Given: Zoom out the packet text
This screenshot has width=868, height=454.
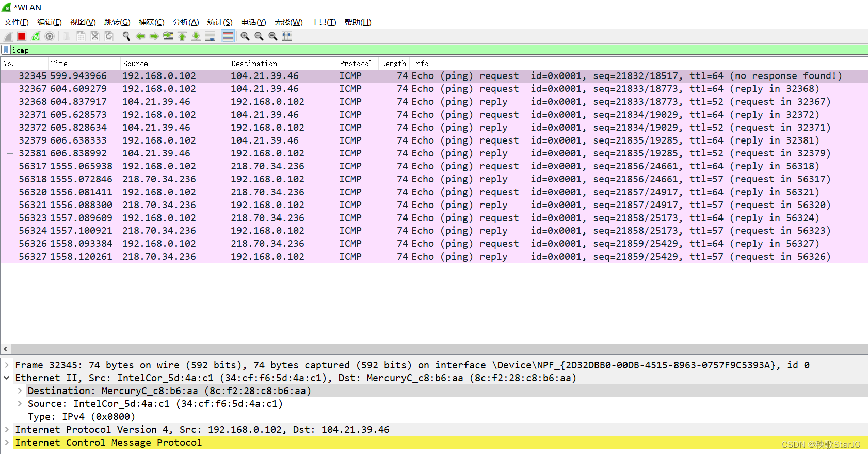Looking at the screenshot, I should coord(259,36).
